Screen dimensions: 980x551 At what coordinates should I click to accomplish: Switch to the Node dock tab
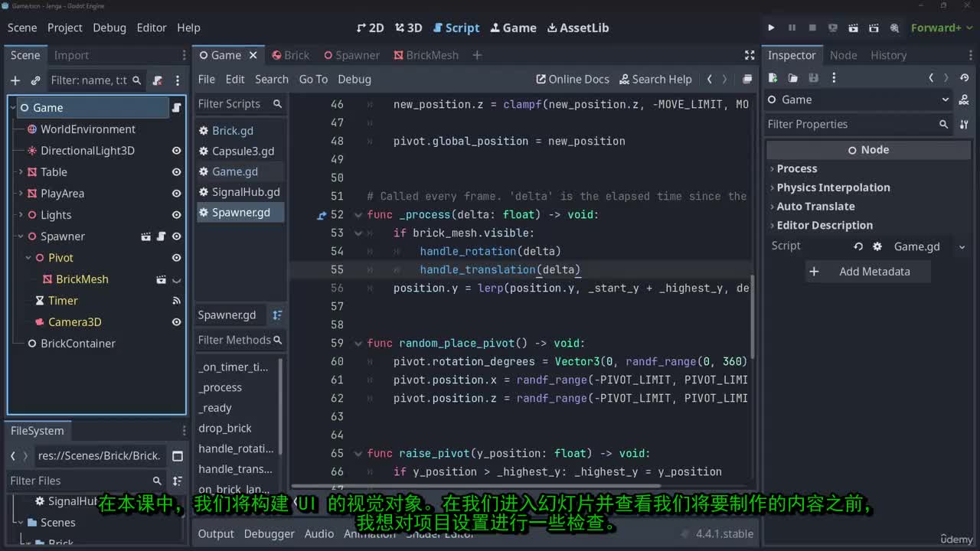843,55
